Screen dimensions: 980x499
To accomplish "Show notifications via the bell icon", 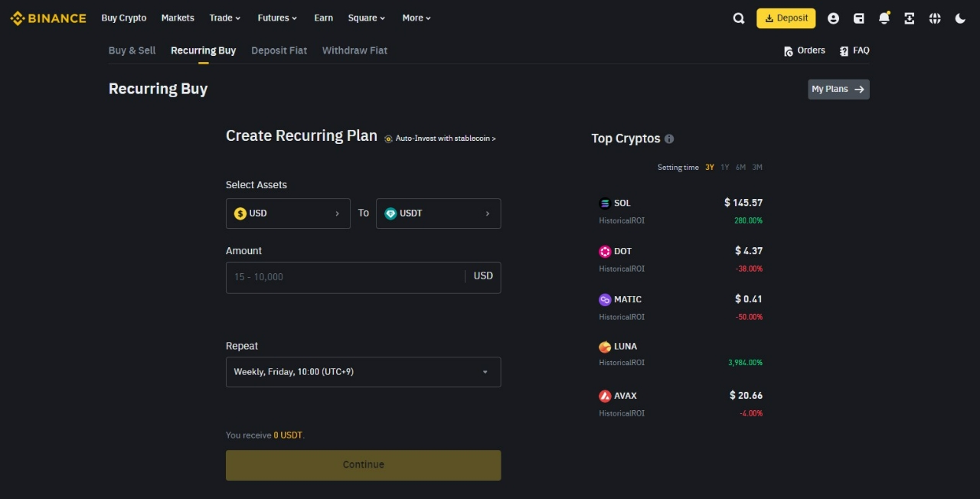I will coord(884,18).
